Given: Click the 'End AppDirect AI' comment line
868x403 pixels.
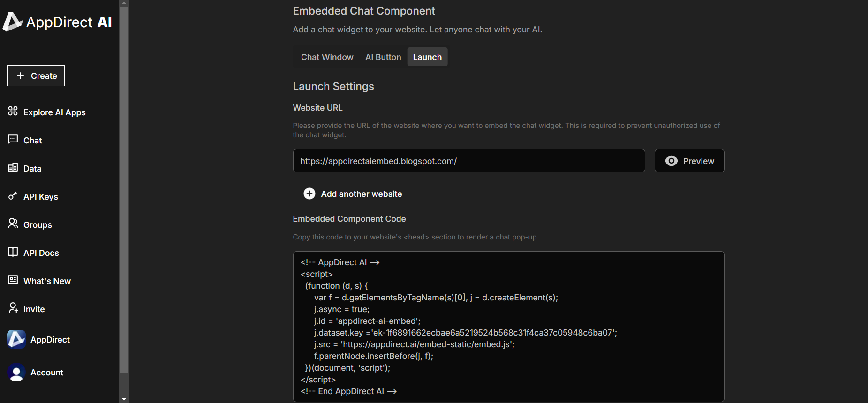Looking at the screenshot, I should point(349,391).
